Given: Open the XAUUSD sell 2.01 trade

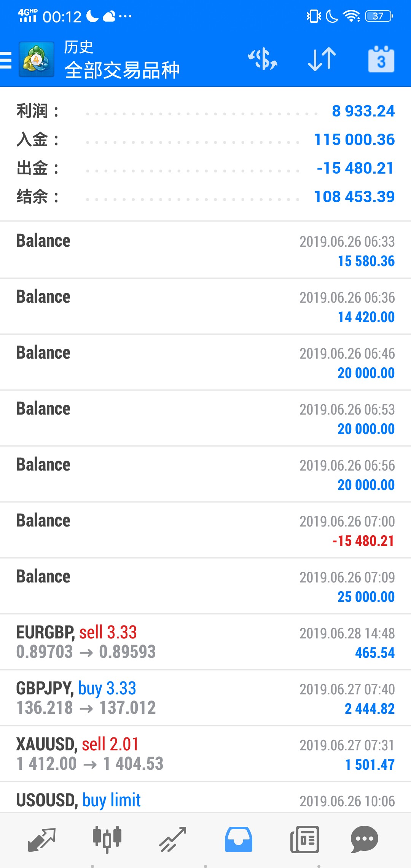Looking at the screenshot, I should tap(205, 754).
